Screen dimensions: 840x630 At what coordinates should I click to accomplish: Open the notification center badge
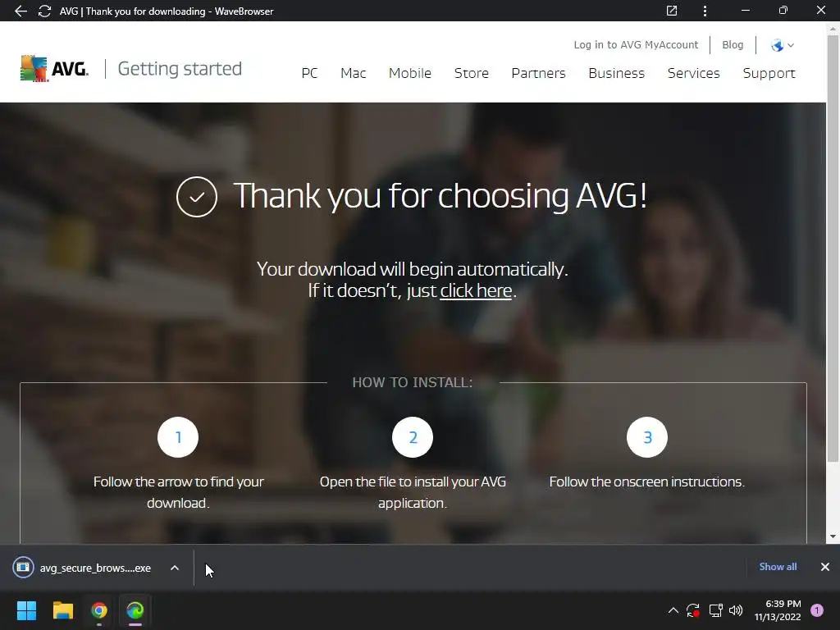coord(817,610)
